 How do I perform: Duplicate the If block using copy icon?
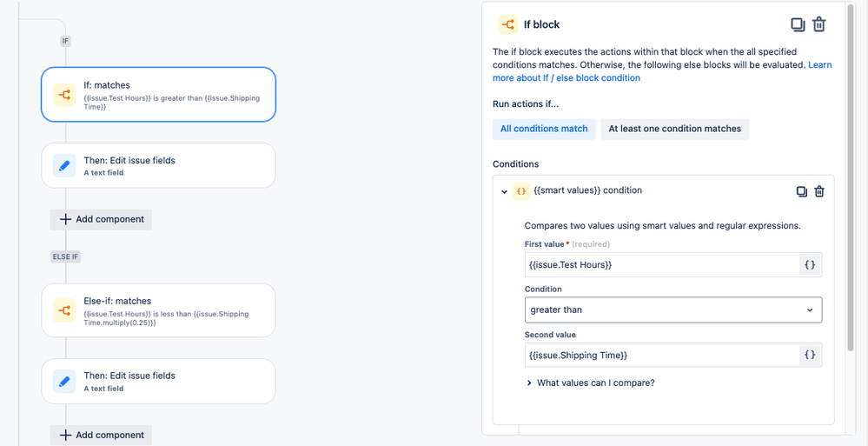(798, 25)
